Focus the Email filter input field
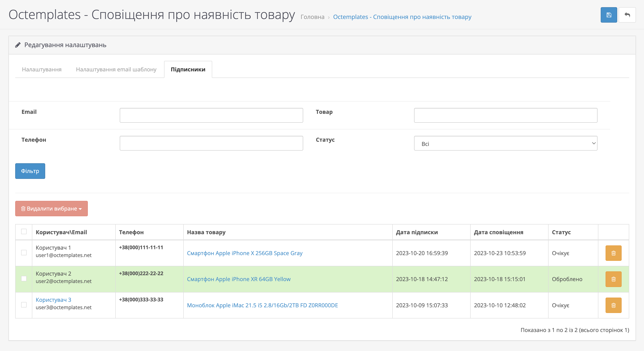The width and height of the screenshot is (644, 351). point(211,115)
